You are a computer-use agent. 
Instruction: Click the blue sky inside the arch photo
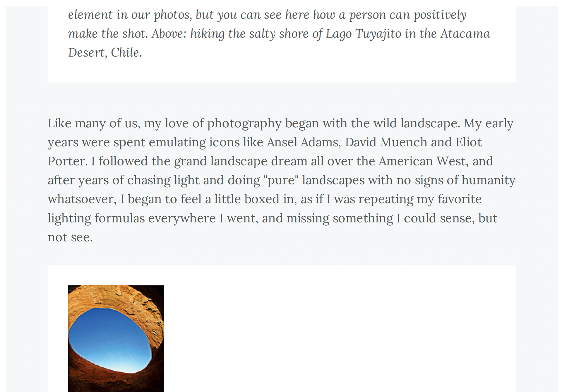tap(110, 340)
